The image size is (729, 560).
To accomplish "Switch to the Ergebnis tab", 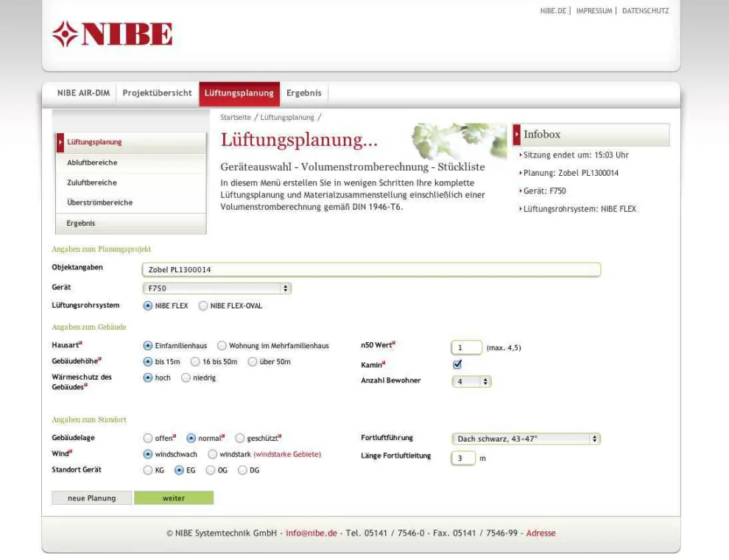I will point(304,93).
